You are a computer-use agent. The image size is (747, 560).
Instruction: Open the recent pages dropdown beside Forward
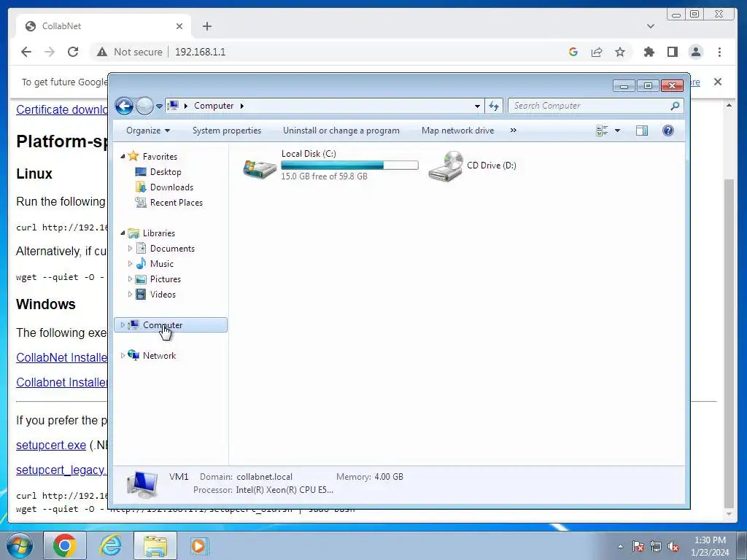pyautogui.click(x=159, y=106)
